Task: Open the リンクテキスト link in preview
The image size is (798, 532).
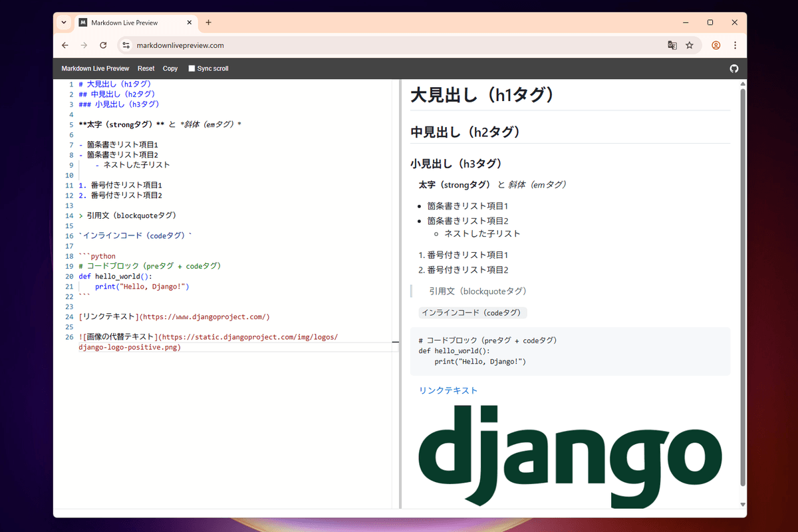Action: coord(448,390)
